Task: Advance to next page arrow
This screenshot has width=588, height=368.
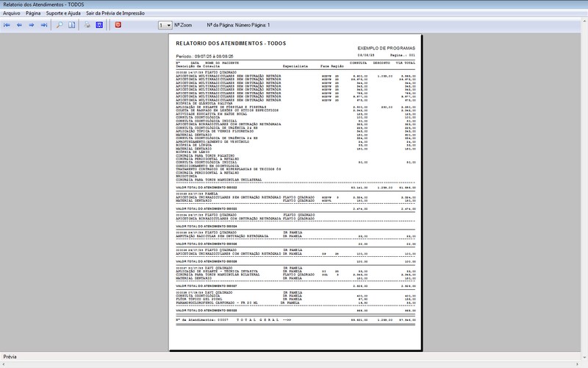Action: click(x=32, y=25)
